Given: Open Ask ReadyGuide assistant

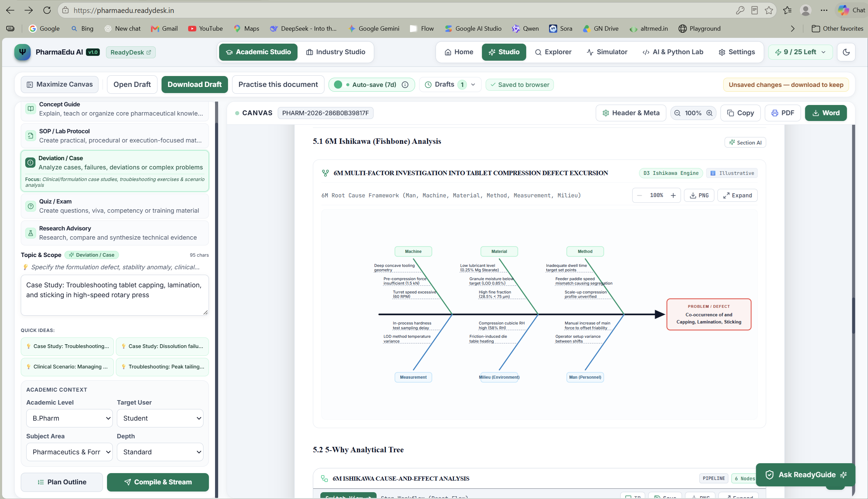Looking at the screenshot, I should click(x=805, y=475).
